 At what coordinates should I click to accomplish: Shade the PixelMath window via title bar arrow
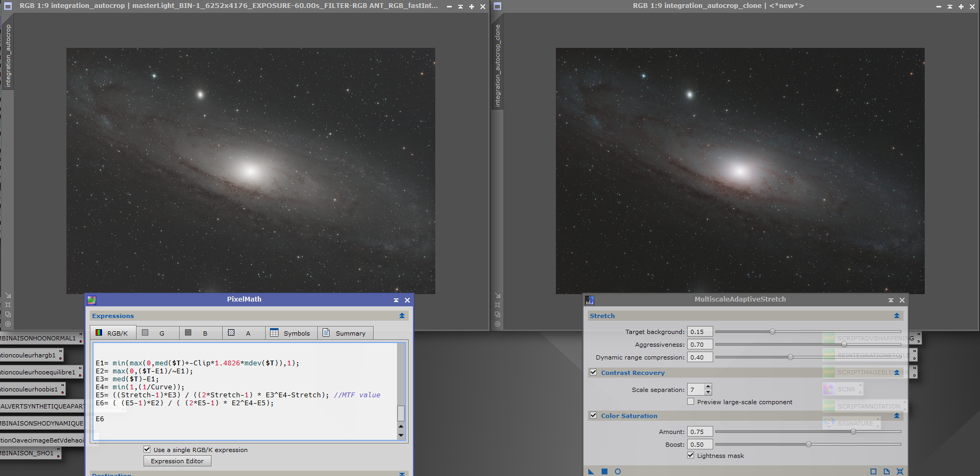pos(396,300)
